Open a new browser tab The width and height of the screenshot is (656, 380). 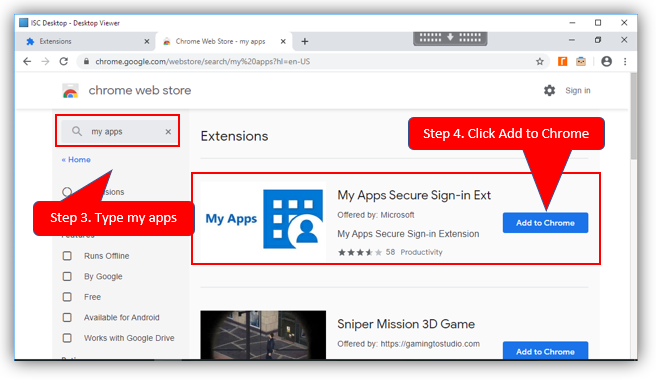305,41
